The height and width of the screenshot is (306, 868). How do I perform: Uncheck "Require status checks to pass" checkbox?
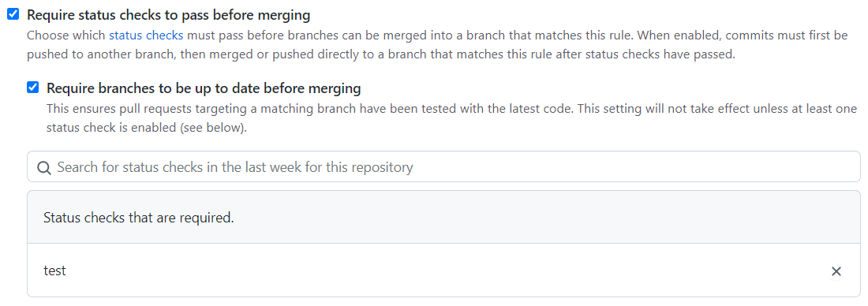tap(13, 14)
